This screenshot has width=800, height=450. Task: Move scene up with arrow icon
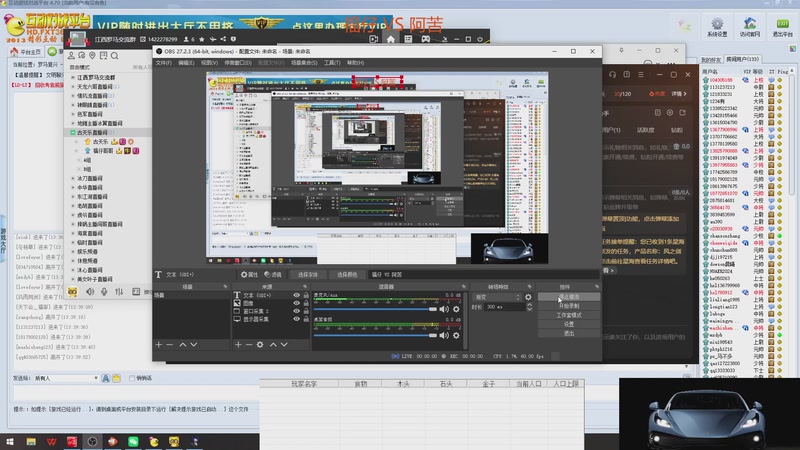183,345
